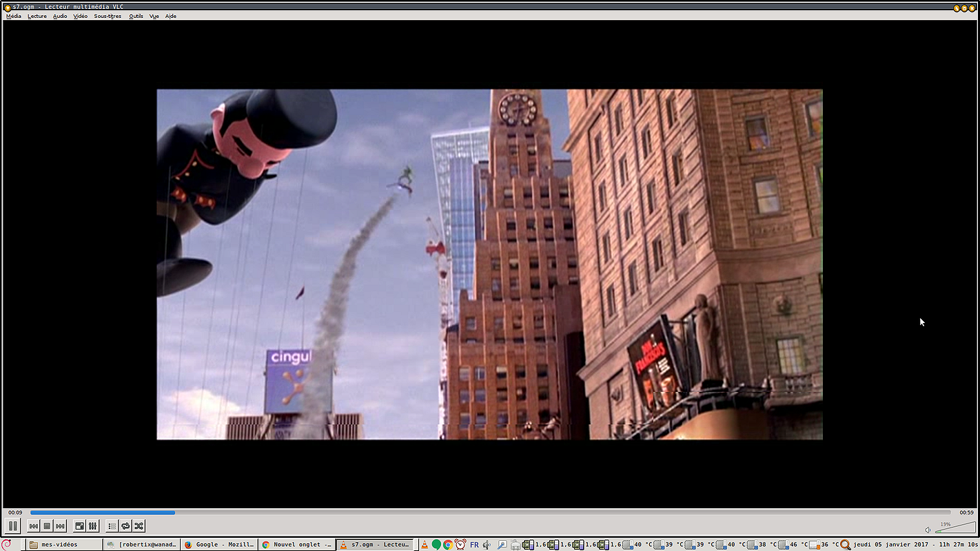
Task: Click alarm clock tray icon
Action: click(x=460, y=545)
